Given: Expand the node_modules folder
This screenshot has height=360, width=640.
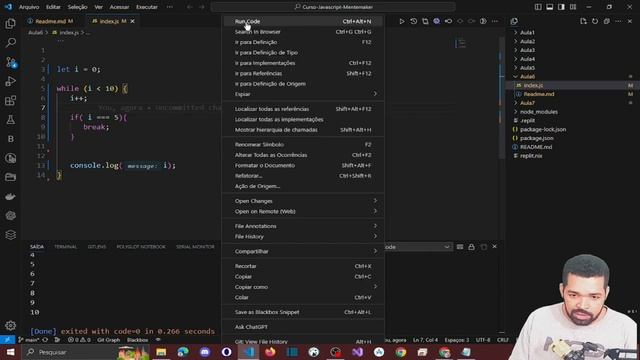Looking at the screenshot, I should tap(538, 112).
